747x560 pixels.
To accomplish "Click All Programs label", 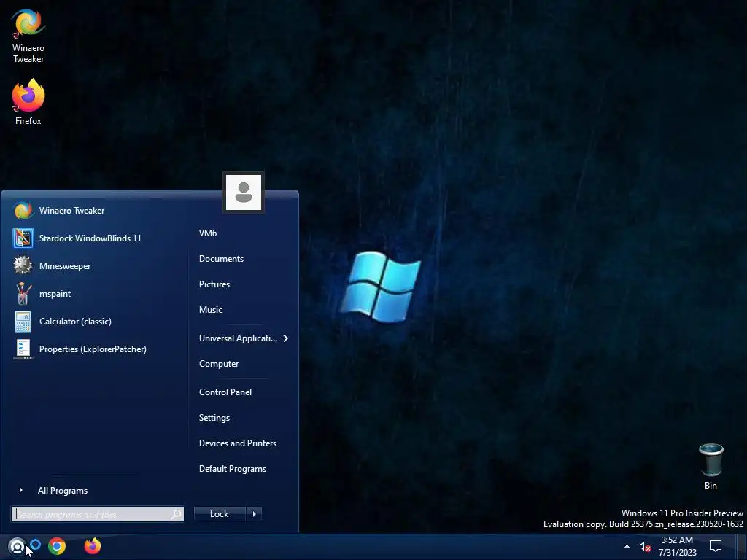I will pos(63,491).
